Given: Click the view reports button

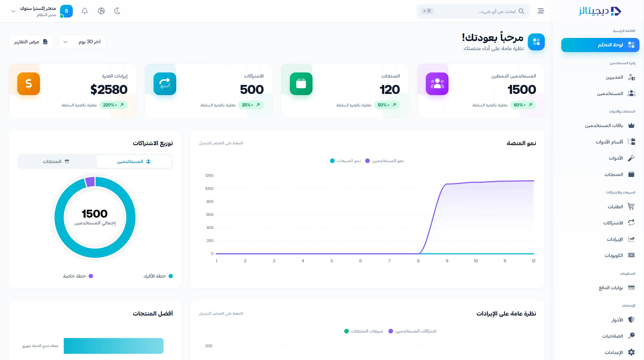Looking at the screenshot, I should (x=31, y=42).
